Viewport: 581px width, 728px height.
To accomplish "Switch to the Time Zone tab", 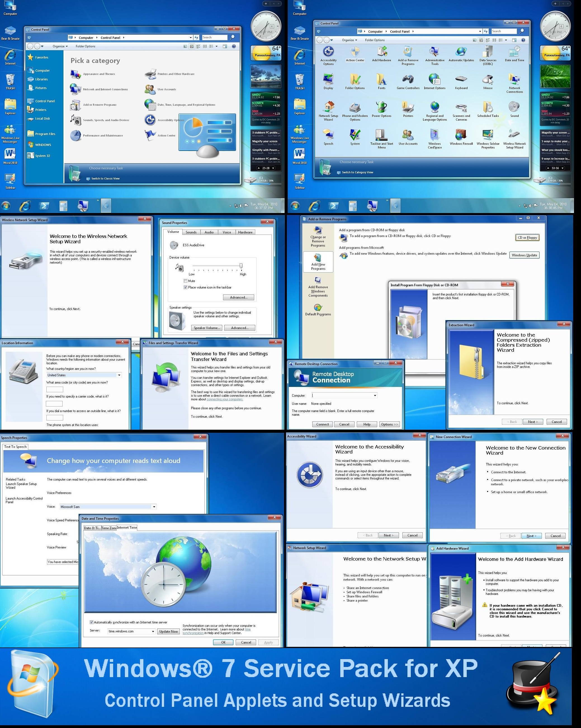I will point(109,528).
